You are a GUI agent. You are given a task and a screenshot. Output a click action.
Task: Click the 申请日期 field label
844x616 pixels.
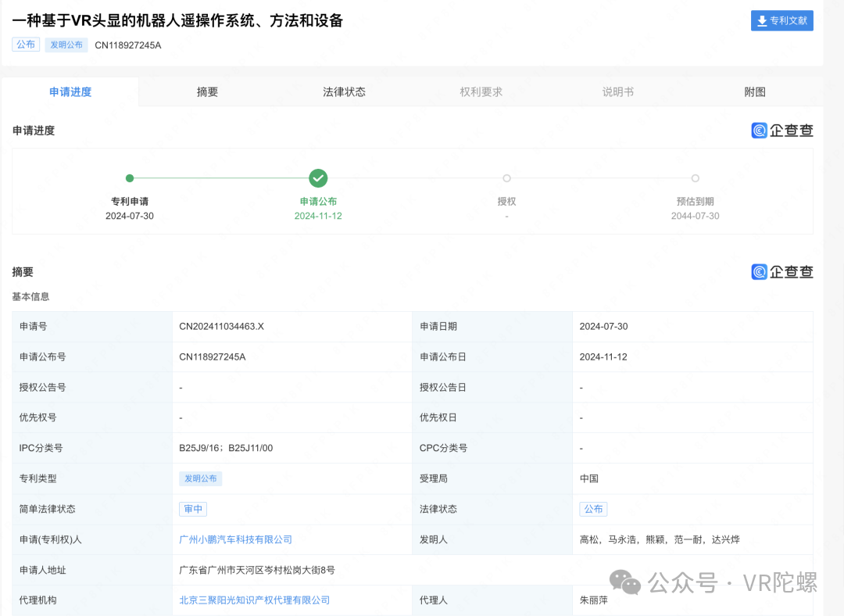(x=438, y=326)
